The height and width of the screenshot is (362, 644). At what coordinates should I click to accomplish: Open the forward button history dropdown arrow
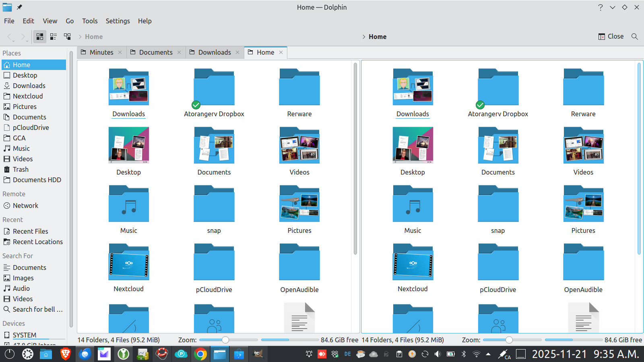(27, 40)
